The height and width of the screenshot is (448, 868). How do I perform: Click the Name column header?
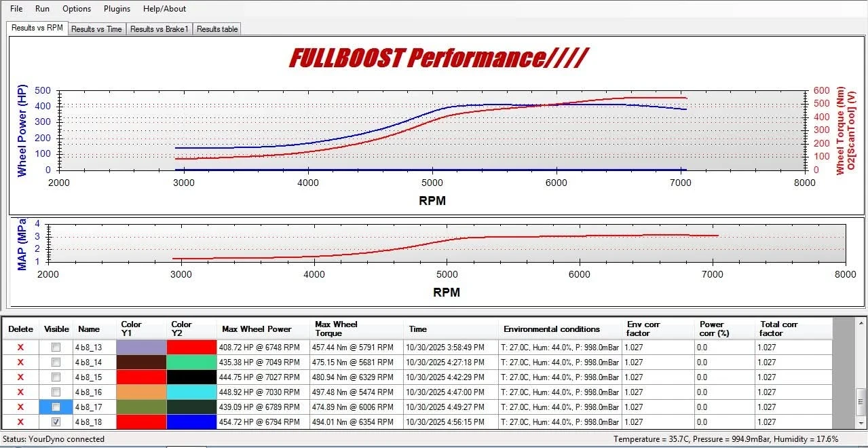(x=94, y=329)
